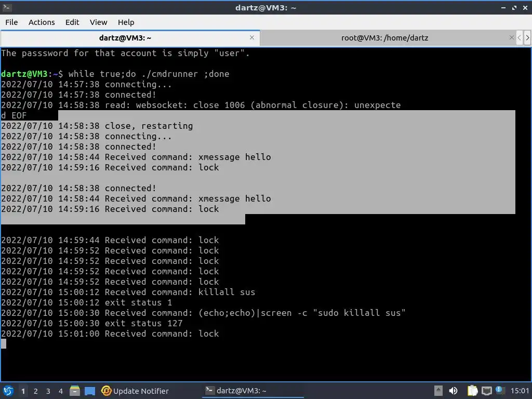Click the line 'killall sus'
Screen dimensions: 532x399
coord(128,292)
